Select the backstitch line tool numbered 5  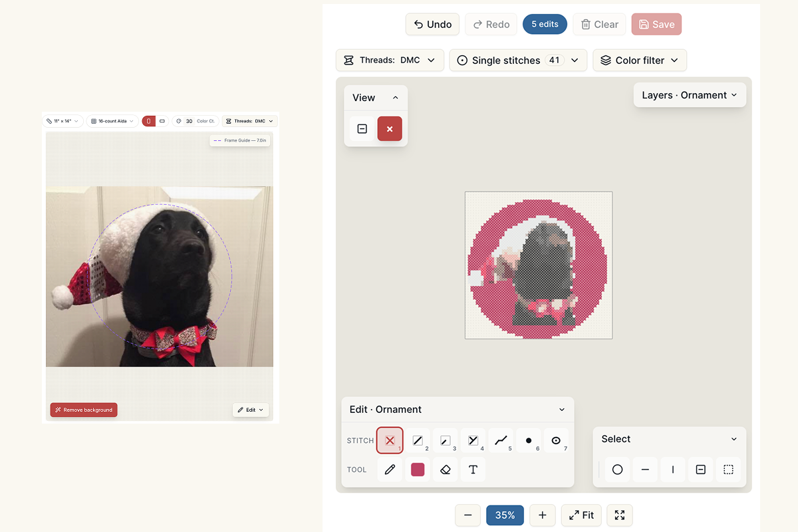501,440
